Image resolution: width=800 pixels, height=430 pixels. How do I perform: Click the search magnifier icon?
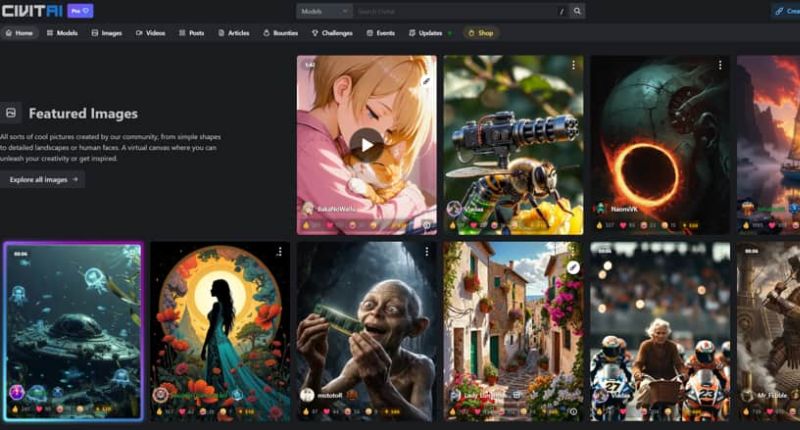click(577, 11)
